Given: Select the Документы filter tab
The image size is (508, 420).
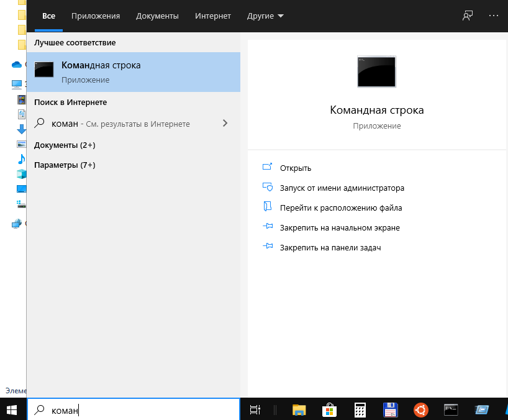Looking at the screenshot, I should click(157, 16).
